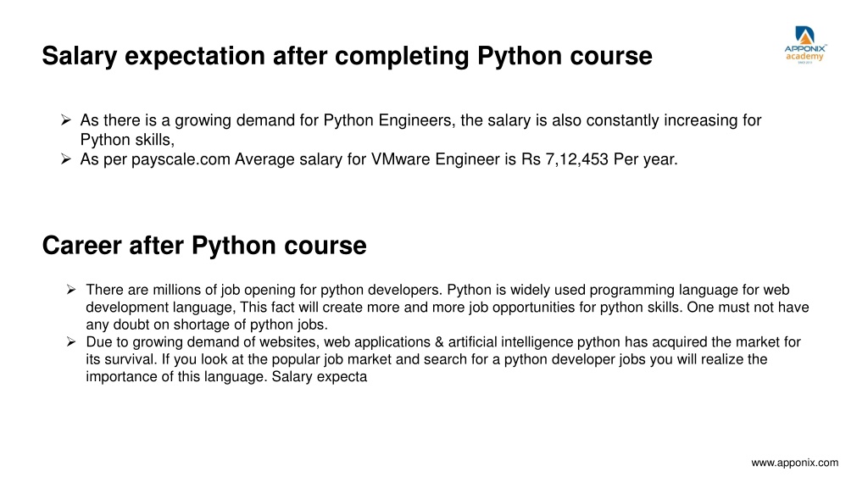The image size is (868, 488).
Task: Click the payscale.com text in the salary bullet
Action: click(181, 159)
